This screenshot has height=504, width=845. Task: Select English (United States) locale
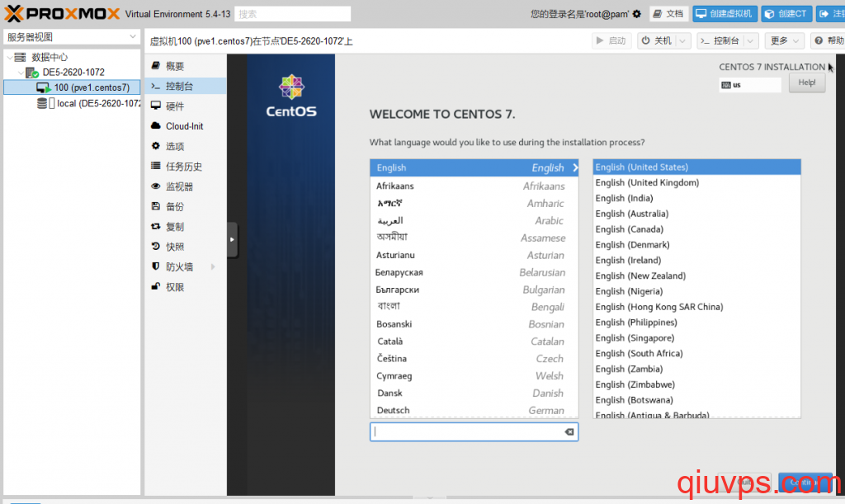pyautogui.click(x=696, y=167)
